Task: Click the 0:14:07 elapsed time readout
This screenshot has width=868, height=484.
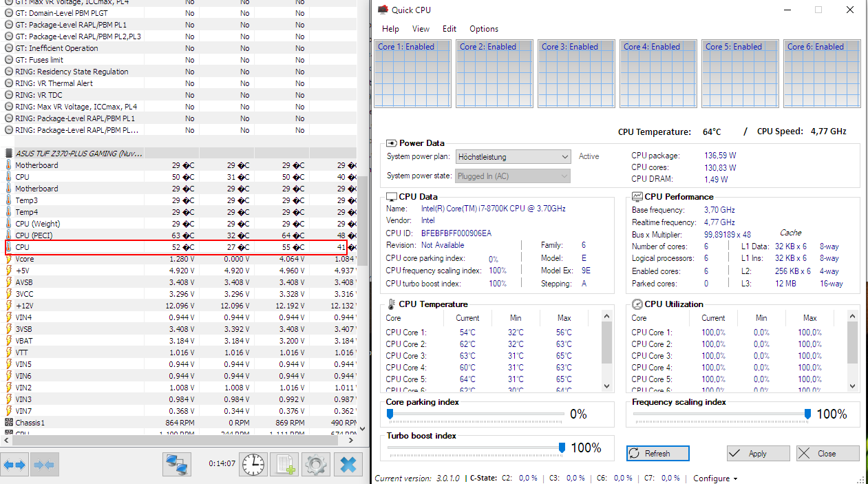Action: [x=222, y=464]
